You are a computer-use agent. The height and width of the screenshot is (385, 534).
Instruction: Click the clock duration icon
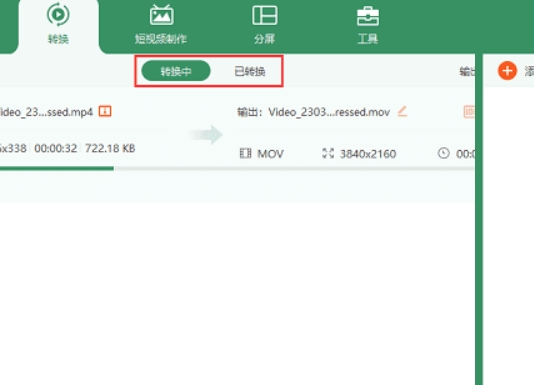(x=443, y=153)
